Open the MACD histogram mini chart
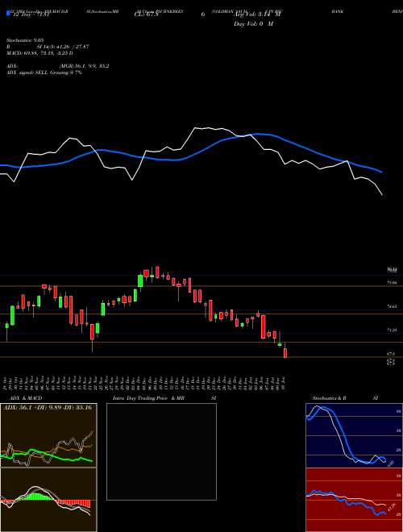The image size is (403, 532). (x=48, y=500)
